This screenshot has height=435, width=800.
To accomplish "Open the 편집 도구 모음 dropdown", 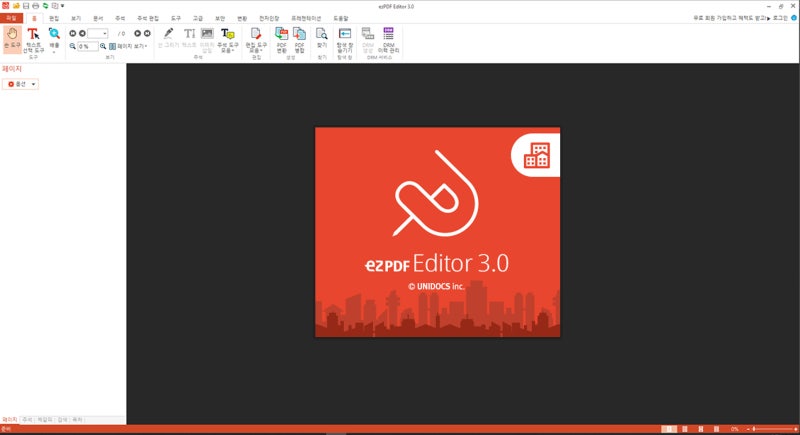I will 256,40.
